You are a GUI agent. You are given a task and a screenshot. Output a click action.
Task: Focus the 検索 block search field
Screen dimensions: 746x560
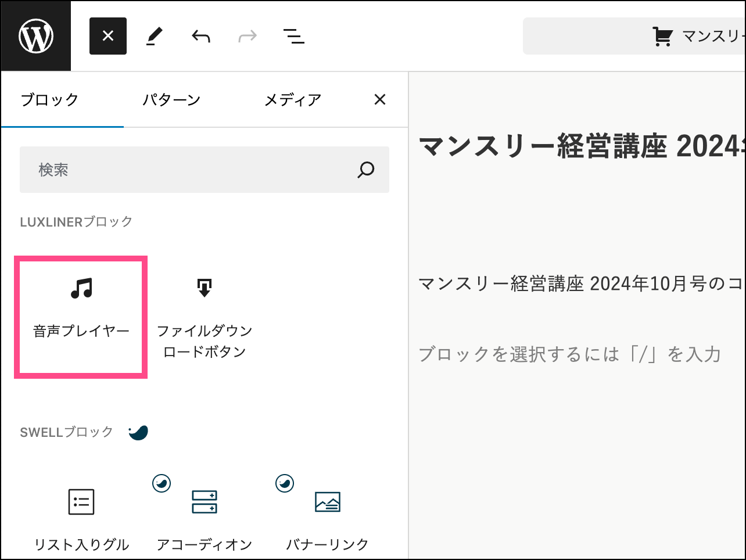click(x=186, y=170)
